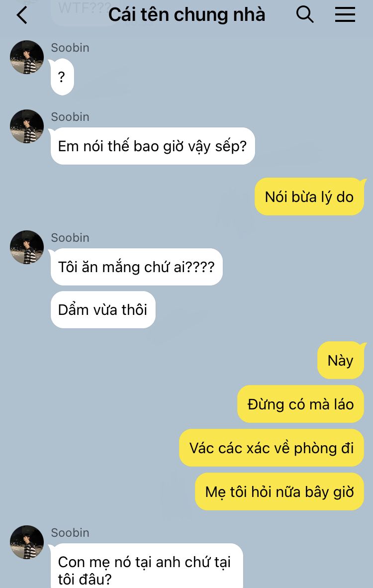Screen dimensions: 373x588
Task: Select chat title "Cái tên chung nhà"
Action: [186, 14]
